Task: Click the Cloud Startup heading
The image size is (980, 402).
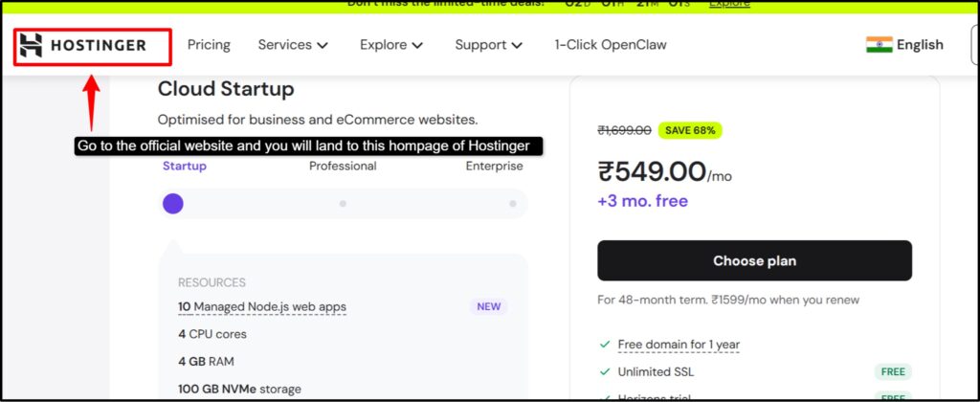Action: (226, 89)
